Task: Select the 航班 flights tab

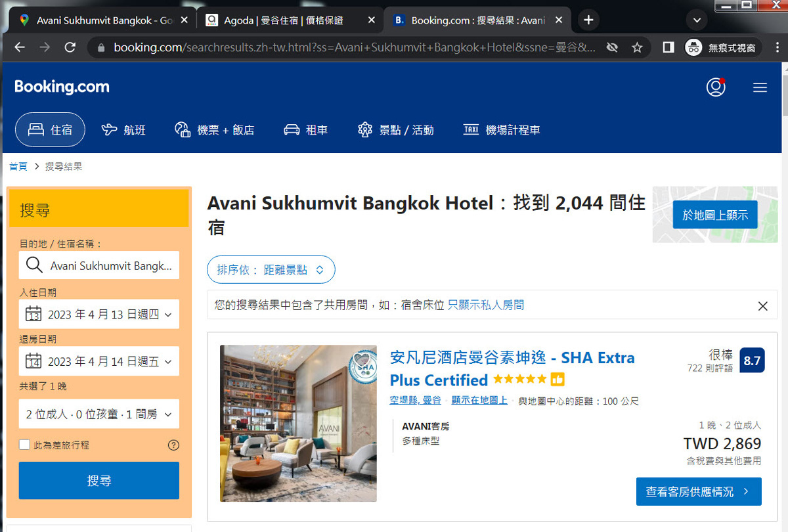Action: click(123, 130)
